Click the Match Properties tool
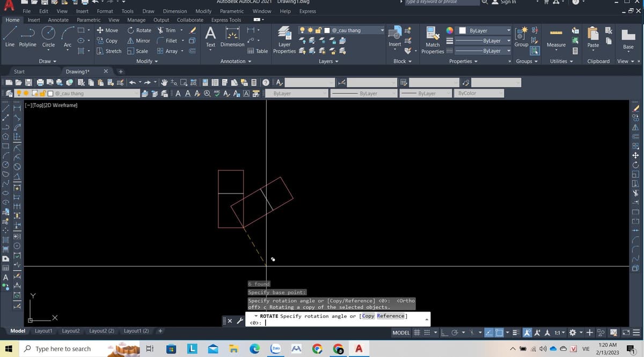 pyautogui.click(x=433, y=40)
